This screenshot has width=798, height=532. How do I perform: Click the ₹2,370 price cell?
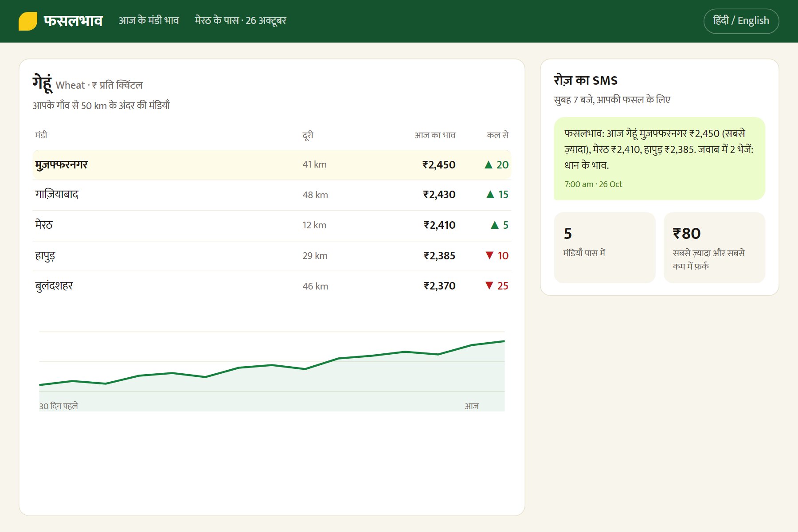(439, 286)
